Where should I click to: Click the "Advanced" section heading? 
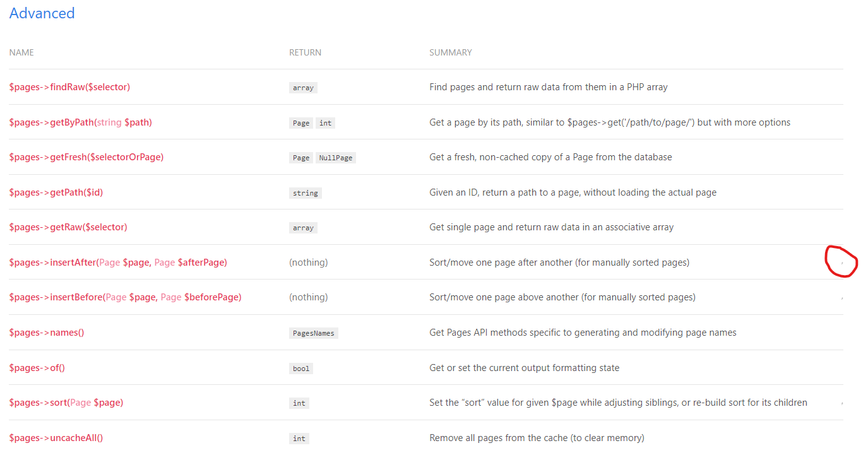[x=42, y=13]
